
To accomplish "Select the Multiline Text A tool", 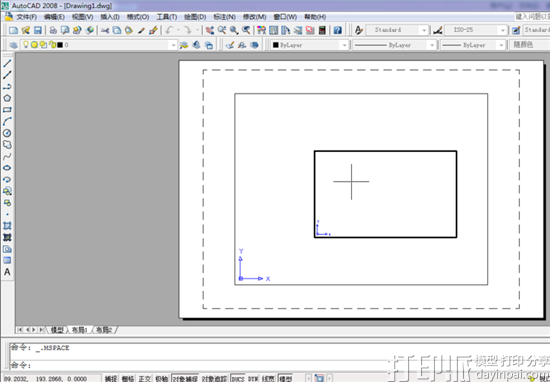I will 7,272.
